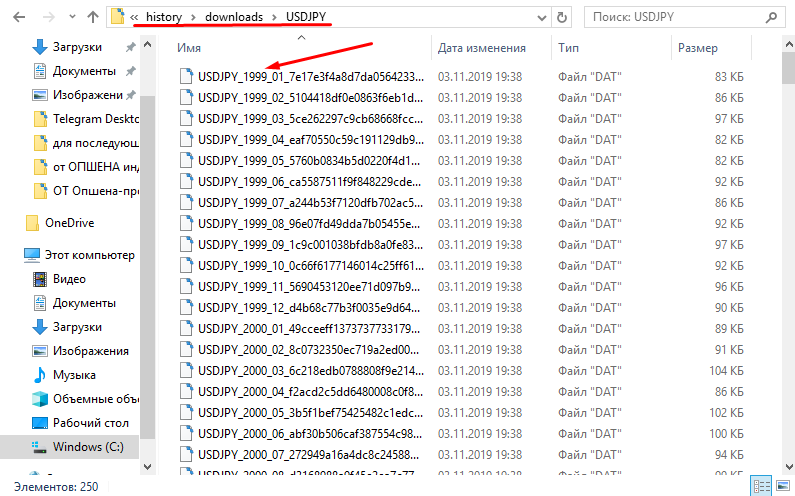The image size is (795, 496).
Task: Select Этот компьютер in navigation pane
Action: [89, 255]
